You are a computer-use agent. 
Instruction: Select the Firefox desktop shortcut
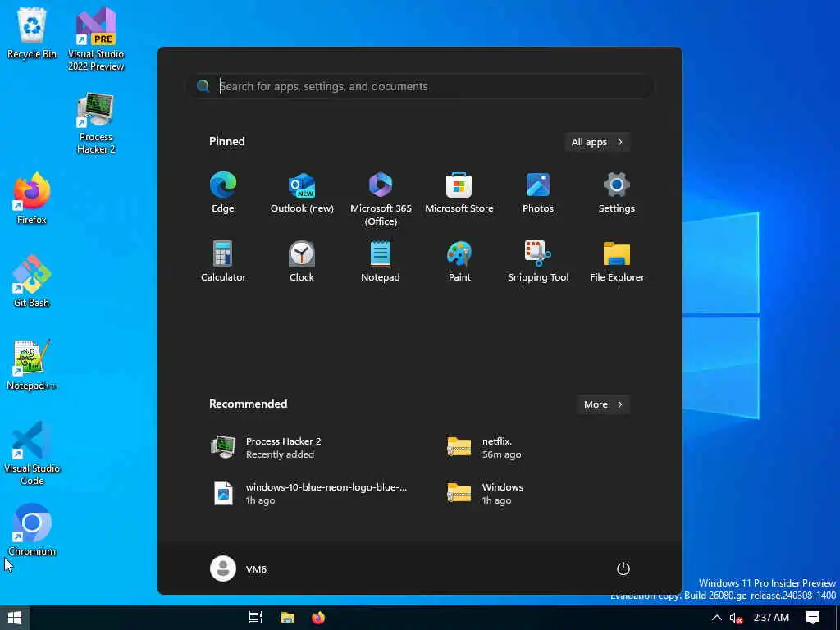click(32, 199)
